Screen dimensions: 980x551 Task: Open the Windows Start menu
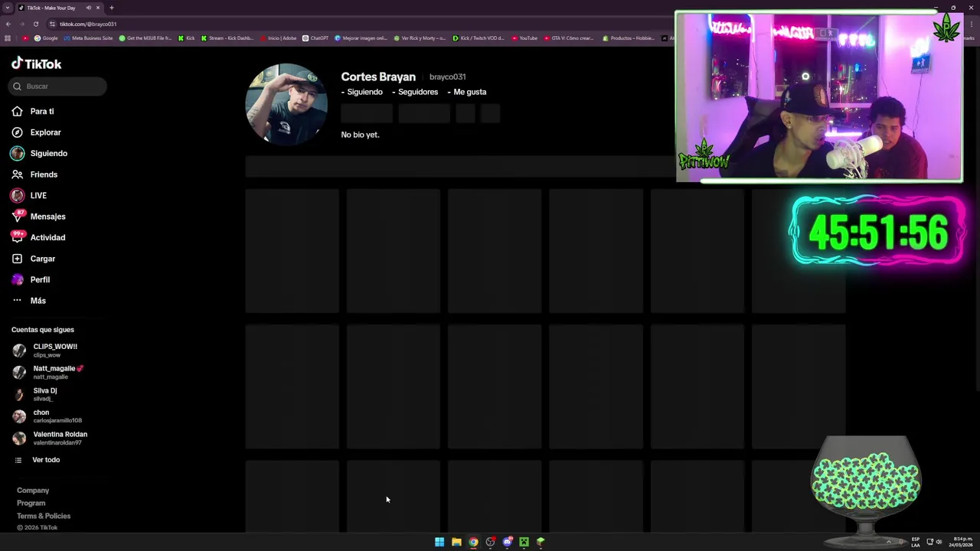click(x=439, y=542)
